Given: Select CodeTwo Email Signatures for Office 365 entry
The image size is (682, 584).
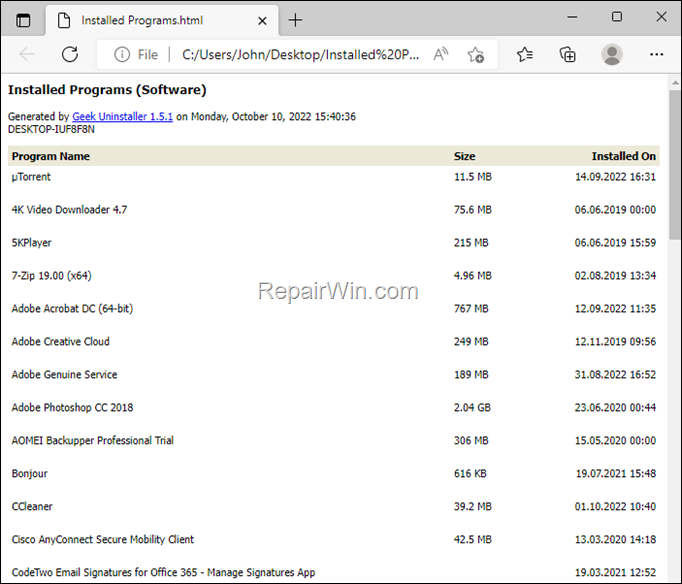Looking at the screenshot, I should [x=163, y=572].
